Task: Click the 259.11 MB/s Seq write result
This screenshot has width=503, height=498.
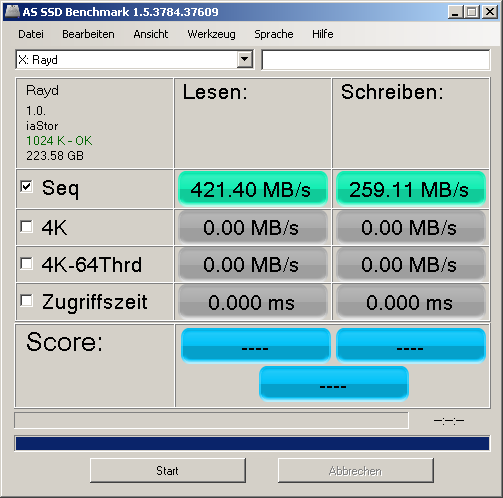Action: point(411,189)
